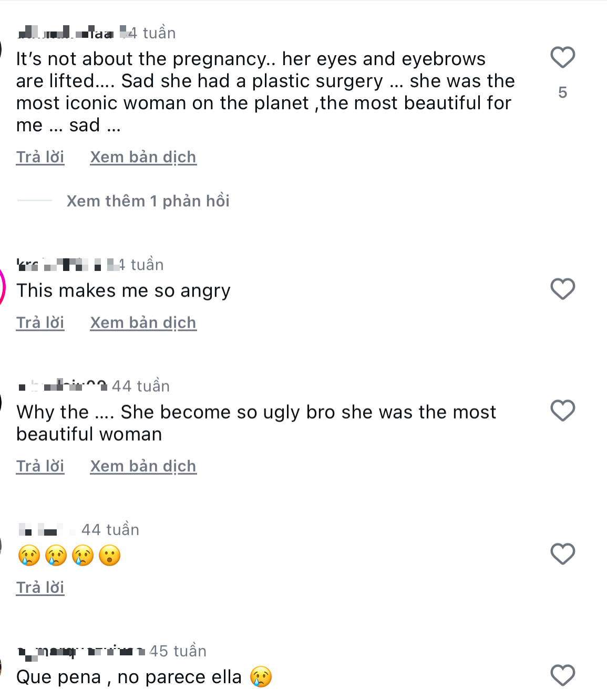Open username above "Why the ...." comment
Viewport: 607px width, 700px height.
coord(62,386)
